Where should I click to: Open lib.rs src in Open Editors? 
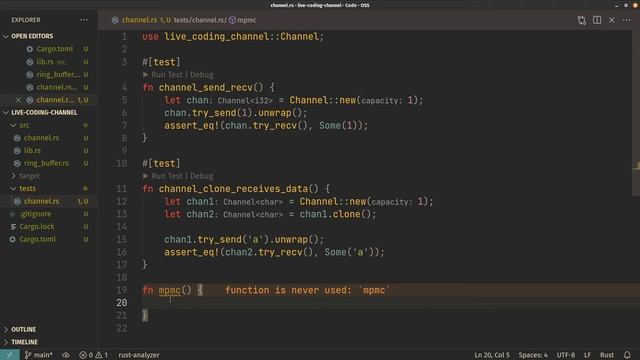(51, 62)
